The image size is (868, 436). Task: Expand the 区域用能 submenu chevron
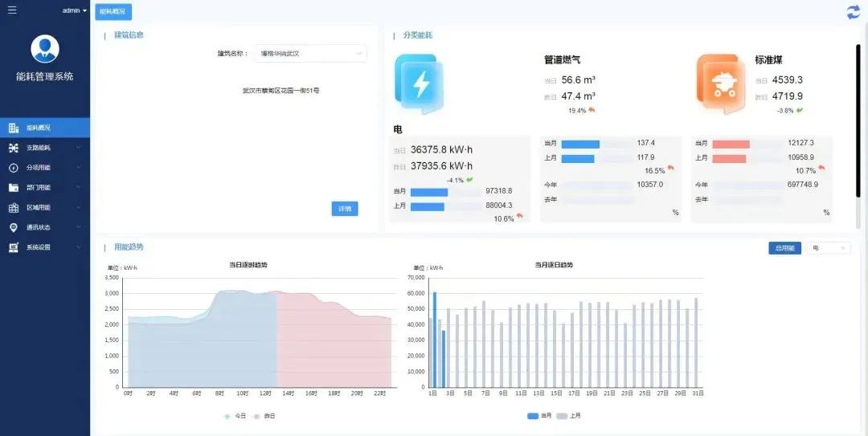(x=78, y=207)
